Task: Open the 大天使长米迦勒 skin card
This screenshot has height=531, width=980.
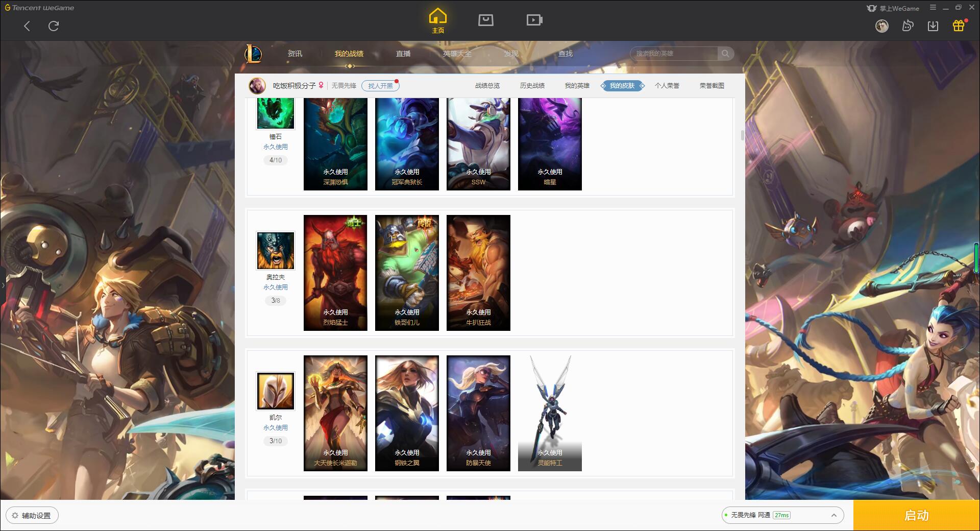Action: [x=335, y=413]
